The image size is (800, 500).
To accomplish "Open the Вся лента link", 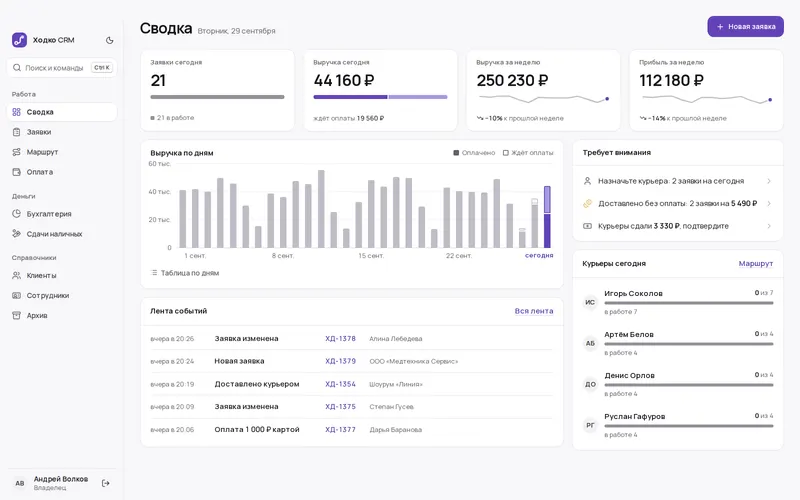I will tap(534, 311).
